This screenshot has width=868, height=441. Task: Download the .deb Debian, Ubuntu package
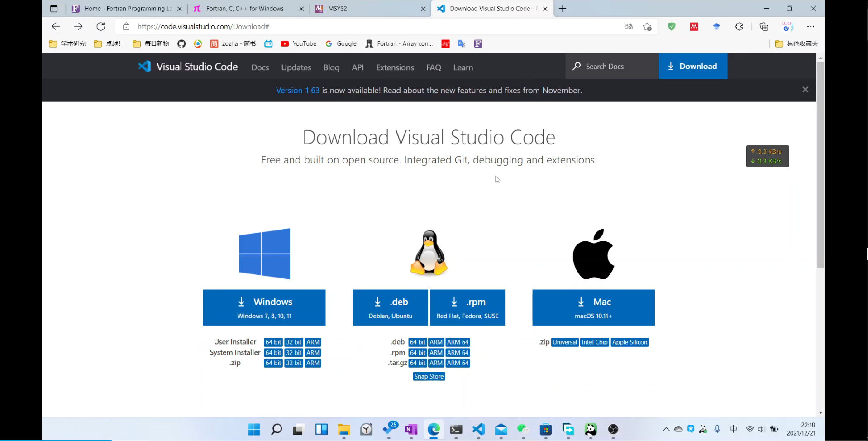[x=390, y=307]
